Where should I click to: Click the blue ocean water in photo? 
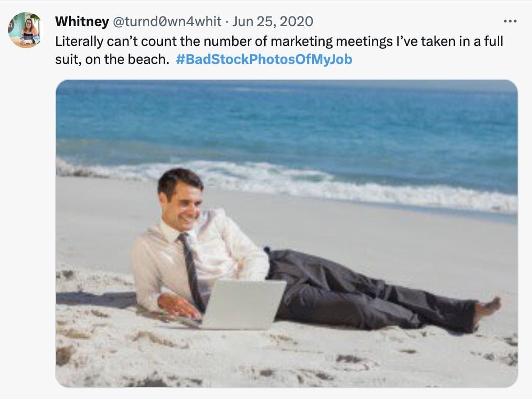click(316, 122)
